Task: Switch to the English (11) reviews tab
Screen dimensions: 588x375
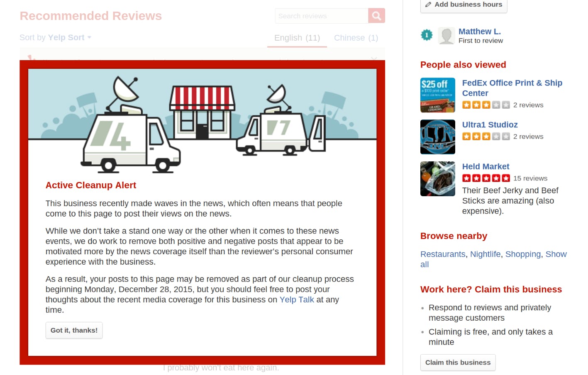Action: (297, 38)
